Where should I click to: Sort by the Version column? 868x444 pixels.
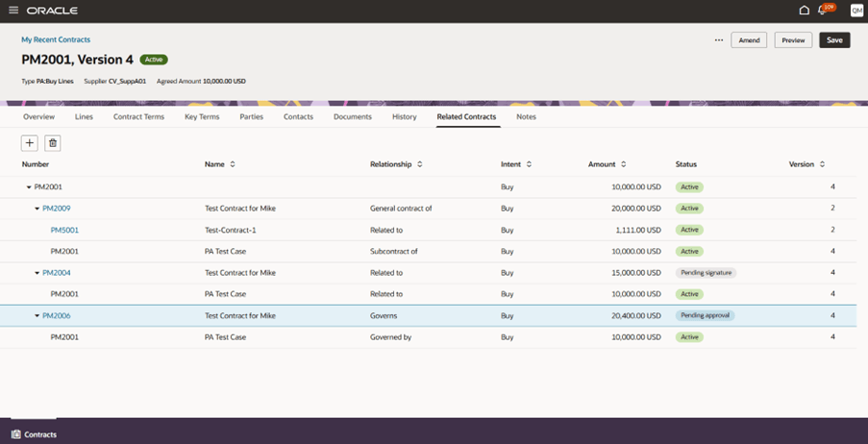(823, 164)
